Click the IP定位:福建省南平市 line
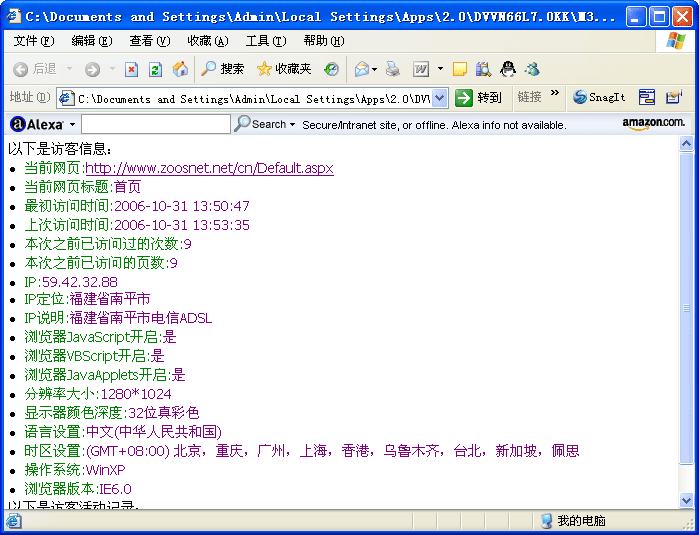This screenshot has width=699, height=535. (x=87, y=299)
